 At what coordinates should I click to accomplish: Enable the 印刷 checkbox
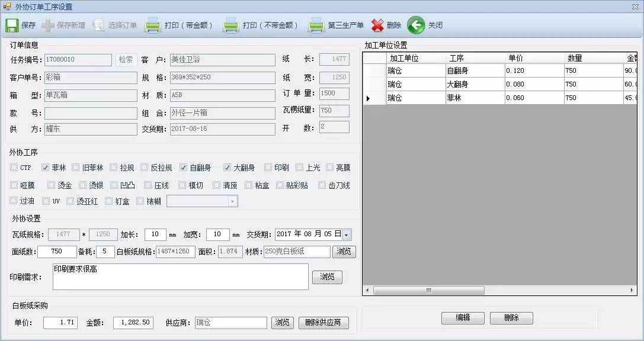coord(268,168)
